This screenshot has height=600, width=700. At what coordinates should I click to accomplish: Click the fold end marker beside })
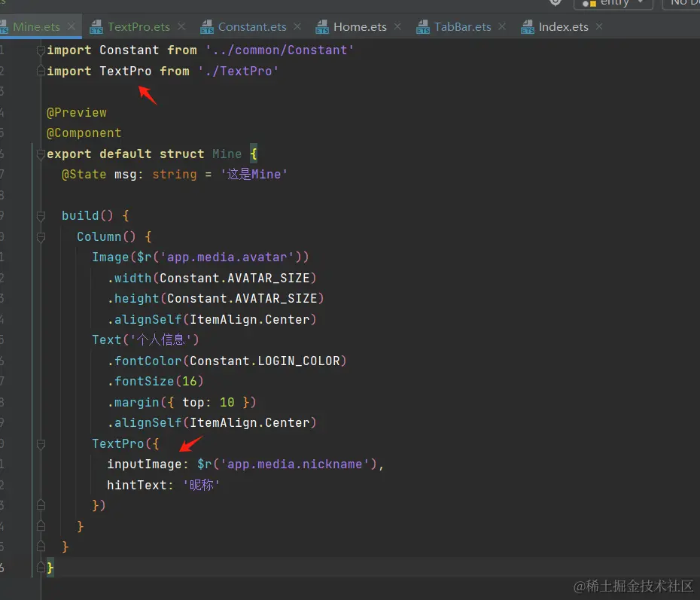41,505
